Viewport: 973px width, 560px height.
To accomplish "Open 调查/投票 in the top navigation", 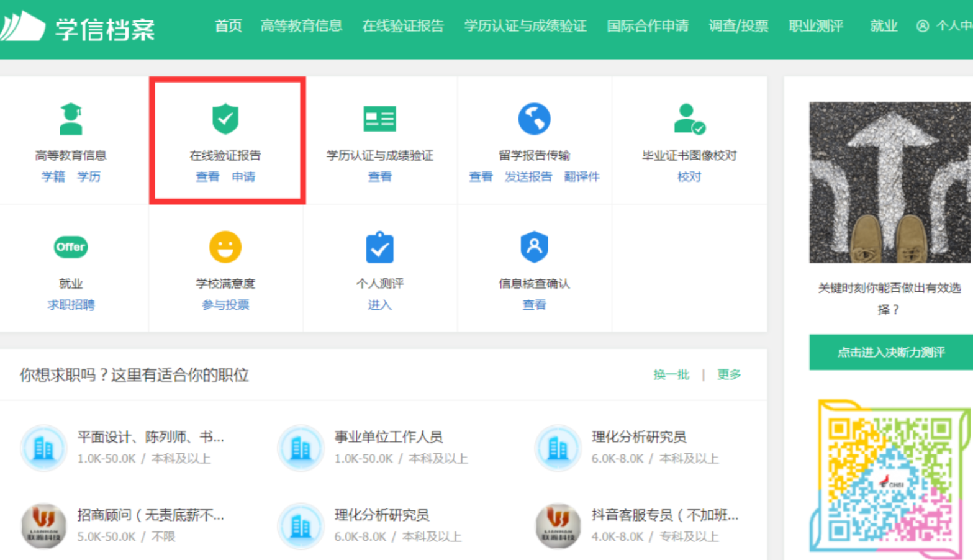I will (x=739, y=26).
